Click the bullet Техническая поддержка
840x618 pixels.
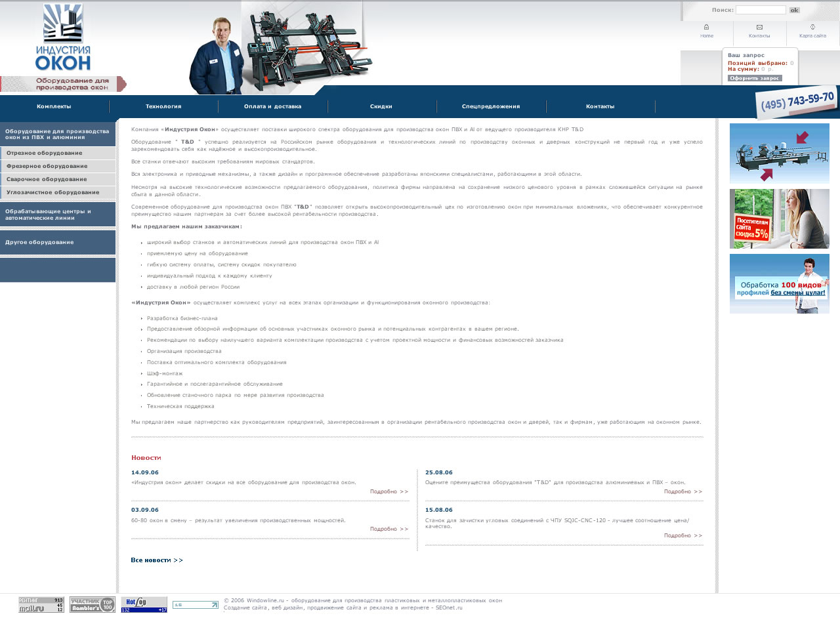180,406
